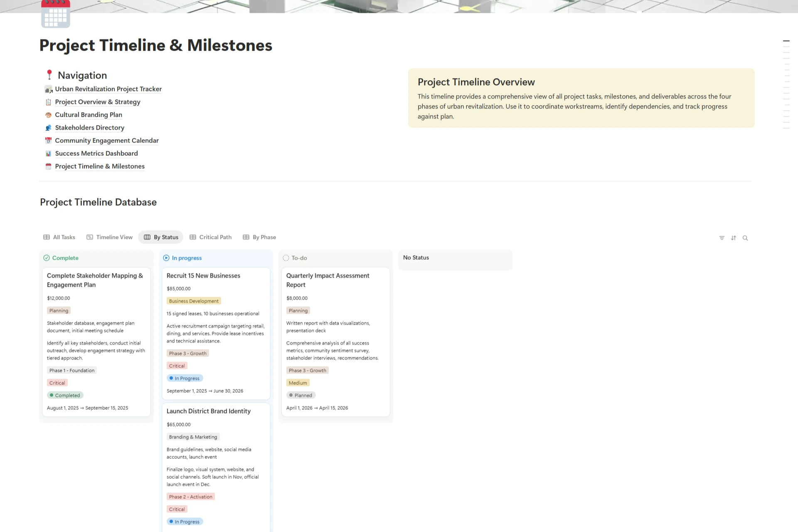This screenshot has width=798, height=532.
Task: Click the search magnifier icon in database toolbar
Action: point(745,238)
